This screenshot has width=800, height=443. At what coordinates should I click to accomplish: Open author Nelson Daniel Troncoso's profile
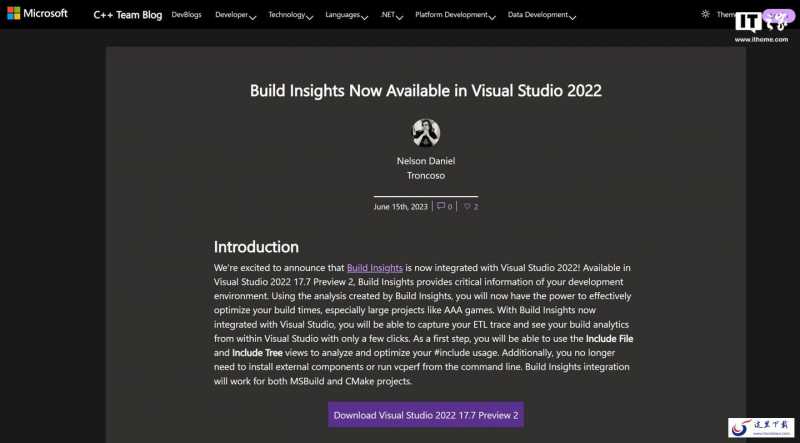pyautogui.click(x=426, y=168)
